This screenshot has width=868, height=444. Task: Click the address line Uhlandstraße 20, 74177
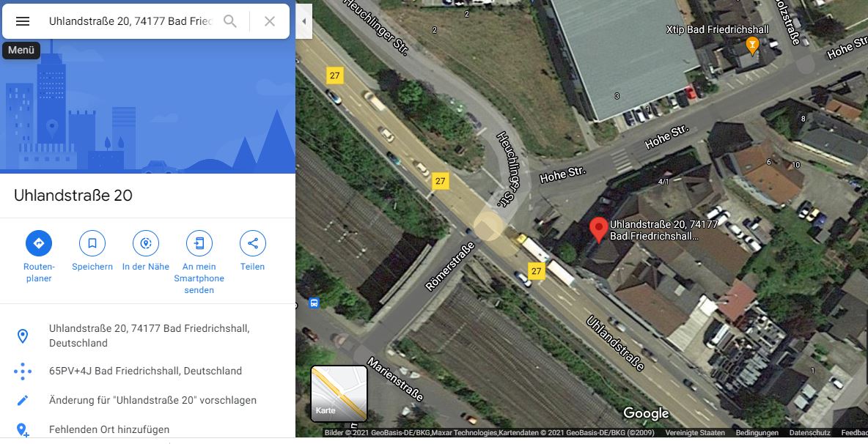click(148, 336)
